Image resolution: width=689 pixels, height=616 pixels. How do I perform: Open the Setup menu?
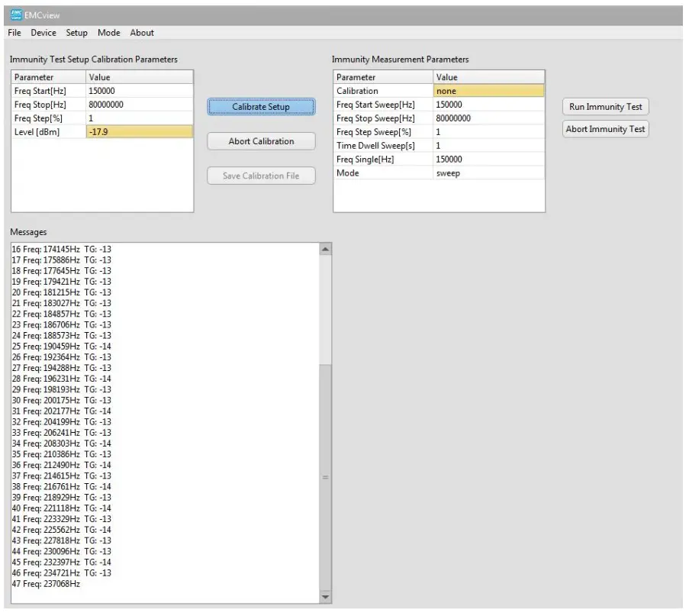pos(76,33)
